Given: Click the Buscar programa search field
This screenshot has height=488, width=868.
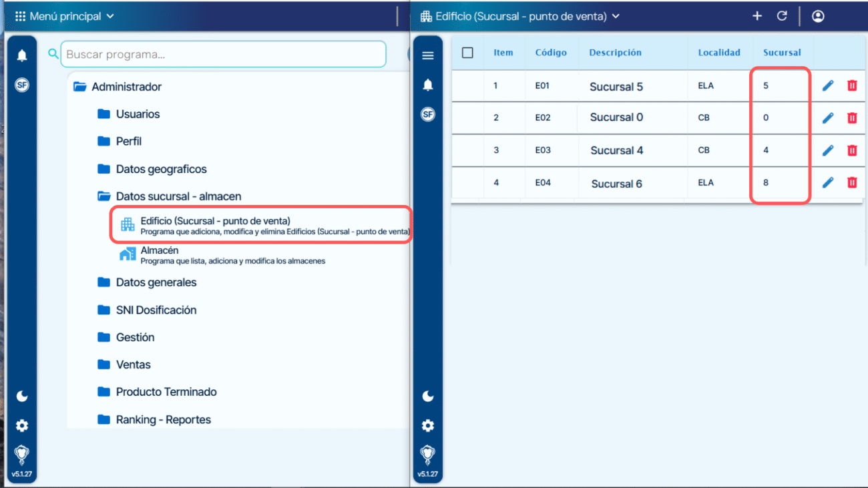Looking at the screenshot, I should click(x=223, y=55).
